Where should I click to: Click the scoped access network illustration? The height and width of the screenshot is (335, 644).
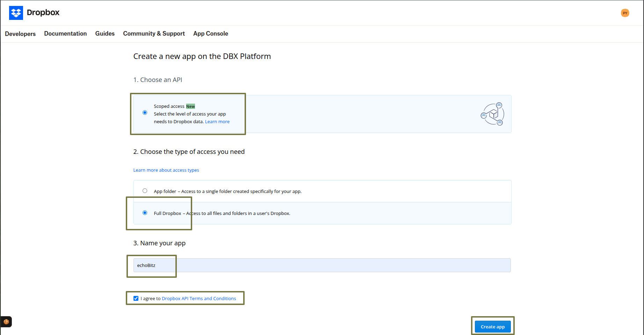[492, 114]
